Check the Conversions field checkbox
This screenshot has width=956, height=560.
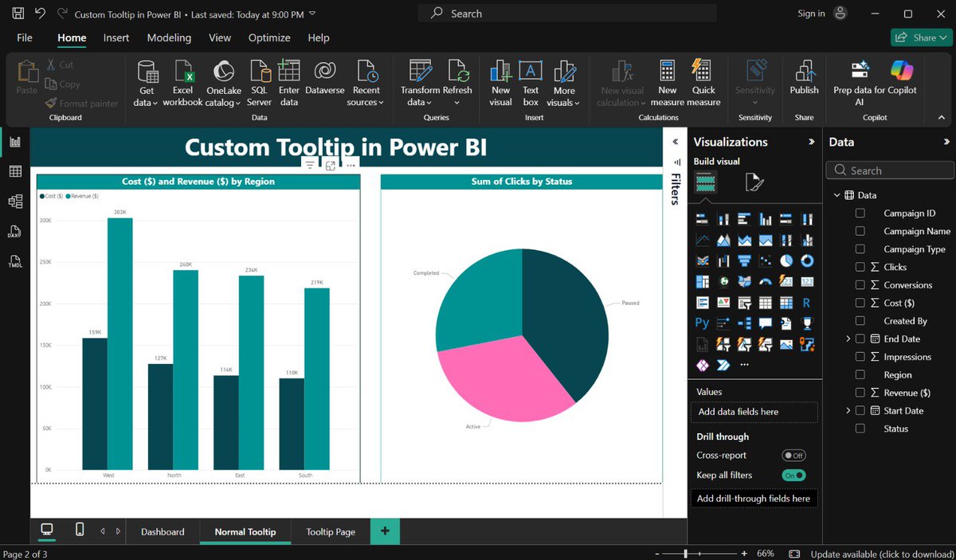click(x=860, y=284)
